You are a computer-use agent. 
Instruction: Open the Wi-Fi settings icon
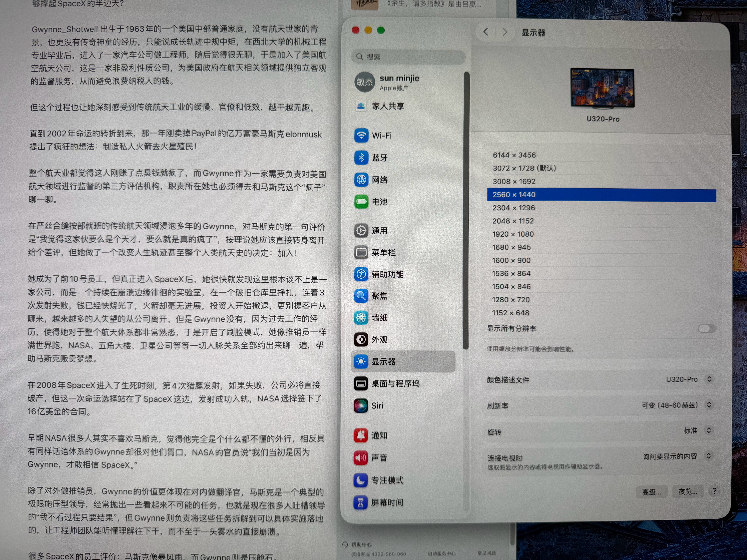361,135
